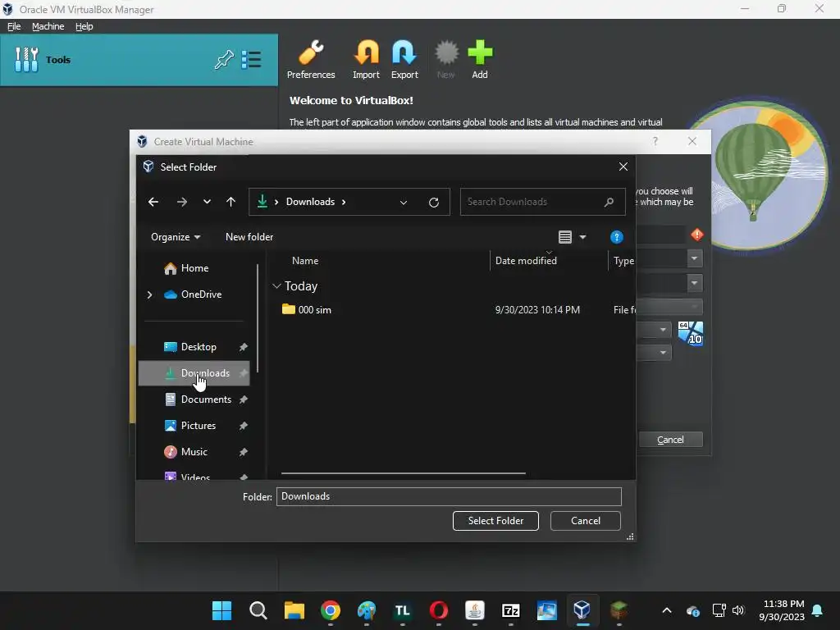Collapse the Today group
Viewport: 840px width, 630px height.
(276, 286)
